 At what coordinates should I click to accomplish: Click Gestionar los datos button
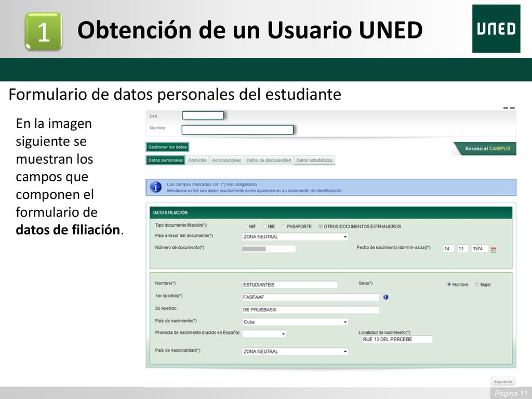tap(168, 147)
